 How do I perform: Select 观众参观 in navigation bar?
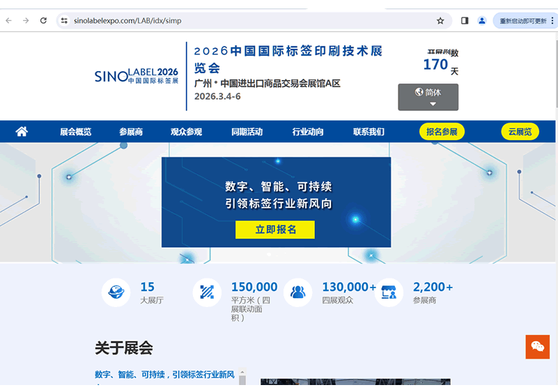click(x=186, y=132)
